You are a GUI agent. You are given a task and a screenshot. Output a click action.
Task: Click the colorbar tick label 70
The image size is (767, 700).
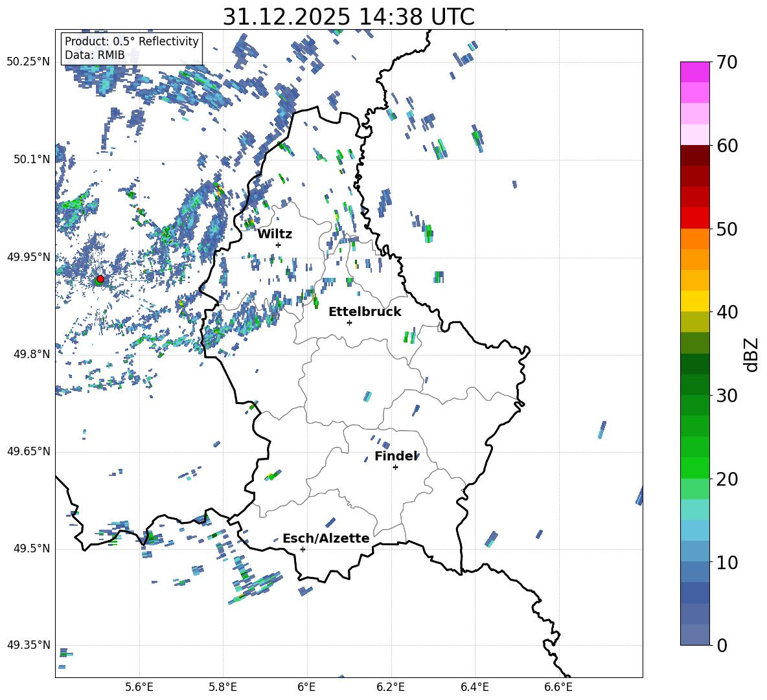(x=727, y=62)
